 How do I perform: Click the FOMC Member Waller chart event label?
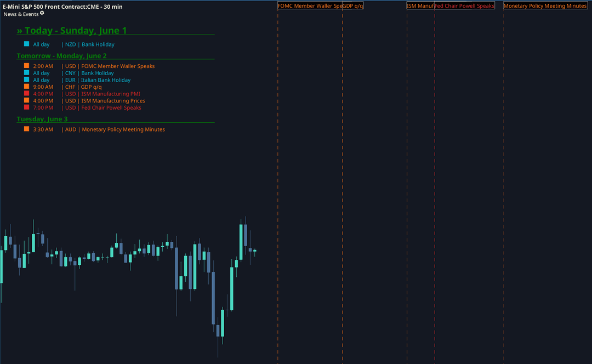(x=310, y=5)
